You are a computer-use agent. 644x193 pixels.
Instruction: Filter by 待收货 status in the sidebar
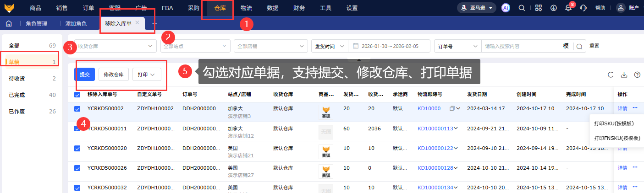click(32, 79)
